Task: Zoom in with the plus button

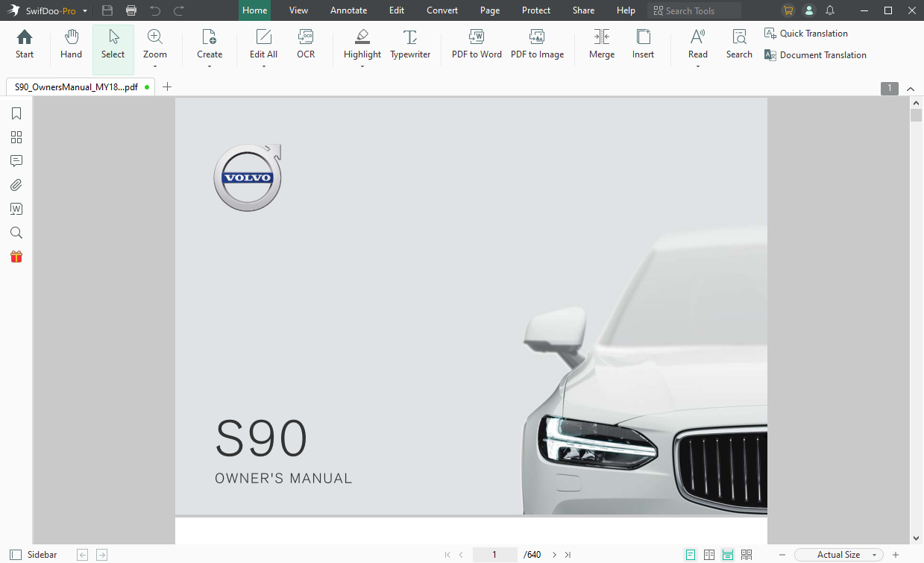Action: click(896, 555)
